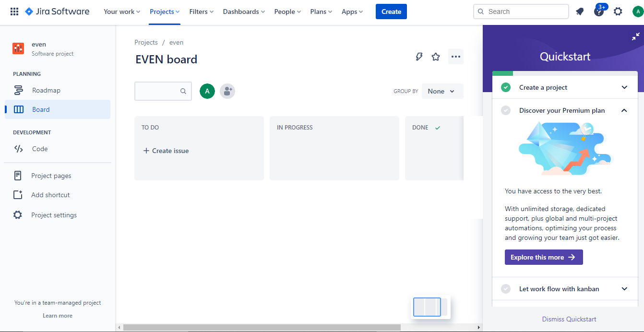Image resolution: width=644 pixels, height=332 pixels.
Task: Open Project settings in the sidebar
Action: 58,215
